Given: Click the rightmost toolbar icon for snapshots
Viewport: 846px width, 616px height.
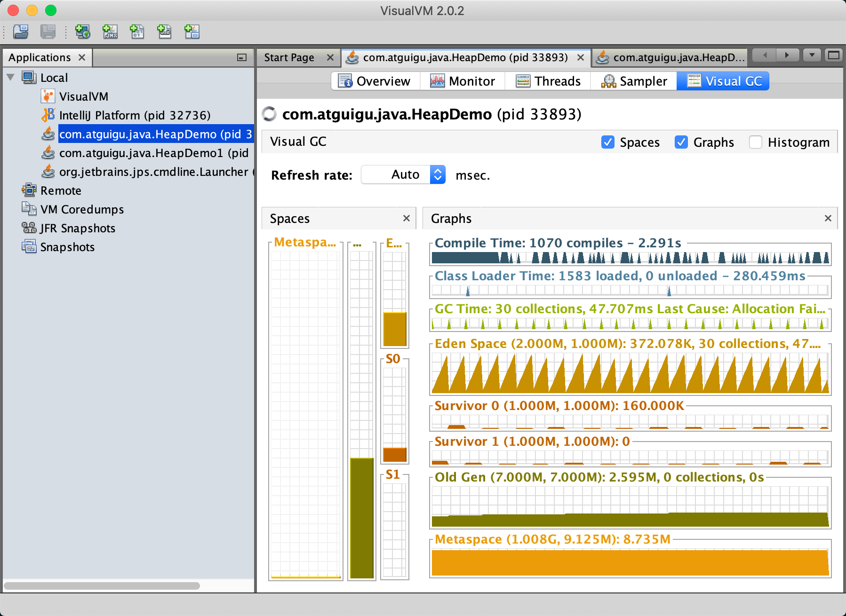Looking at the screenshot, I should tap(192, 32).
